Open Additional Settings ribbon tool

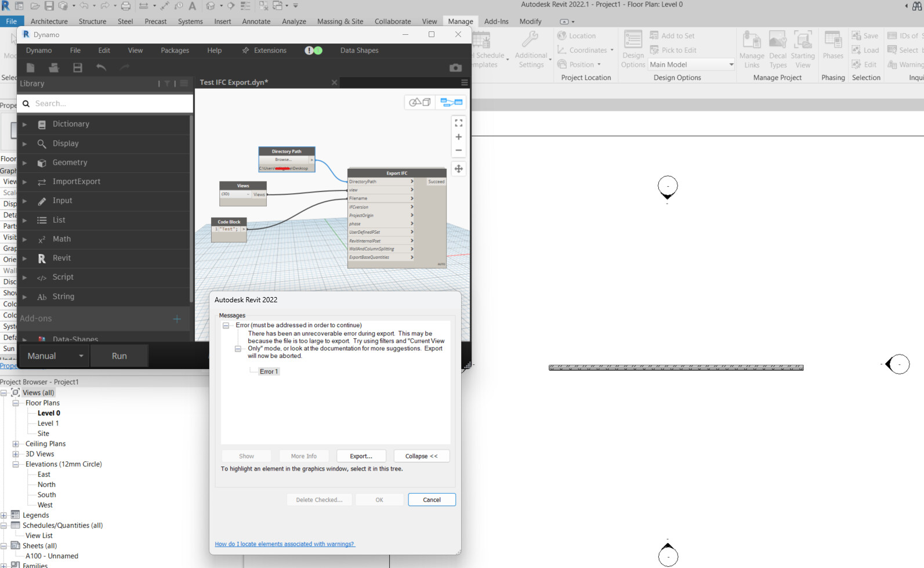click(531, 49)
